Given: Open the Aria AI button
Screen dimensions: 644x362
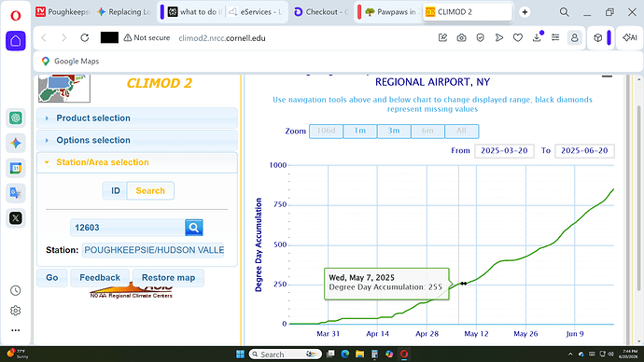Looking at the screenshot, I should [x=629, y=37].
